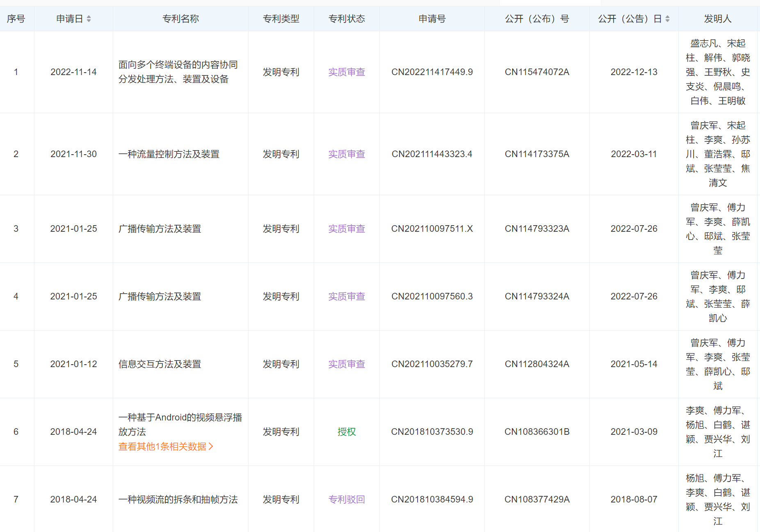Select application number CN201810384594.9
Screen dimensions: 760x532
pyautogui.click(x=432, y=500)
